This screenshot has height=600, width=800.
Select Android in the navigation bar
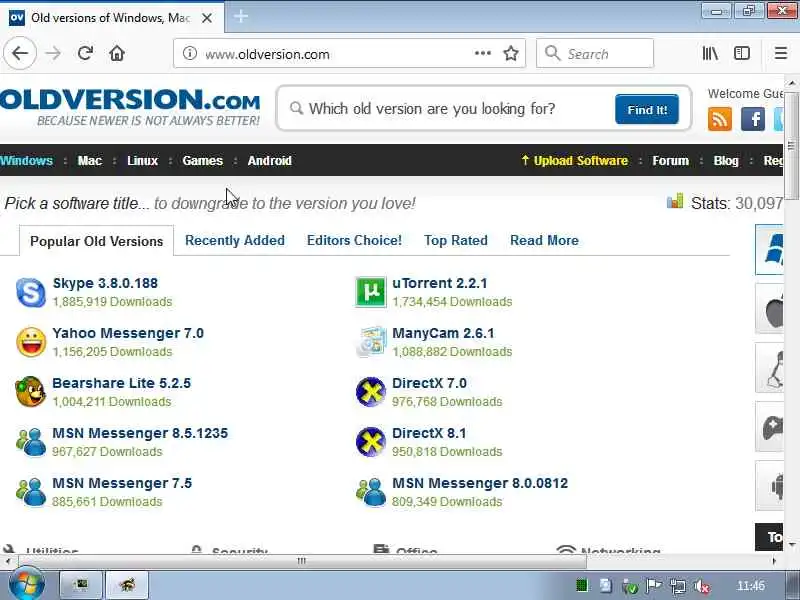269,161
